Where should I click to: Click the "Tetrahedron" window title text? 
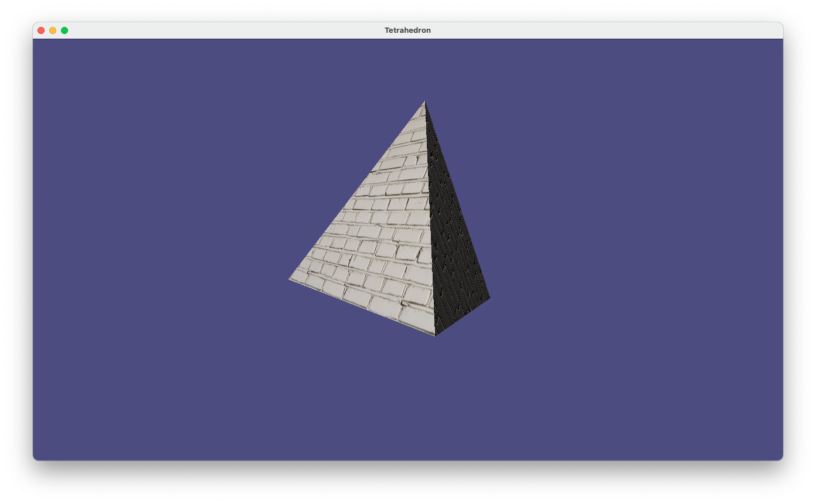[407, 30]
